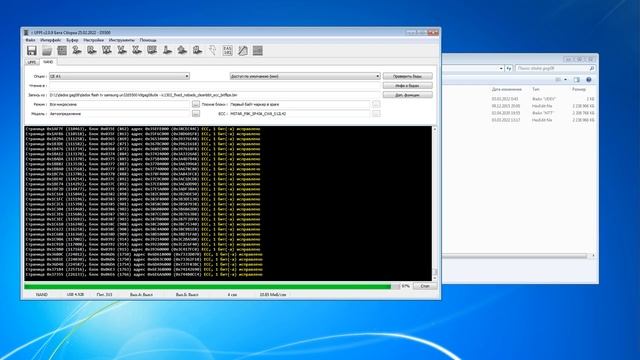
Task: Open the browse button beside Модель
Action: tap(196, 114)
